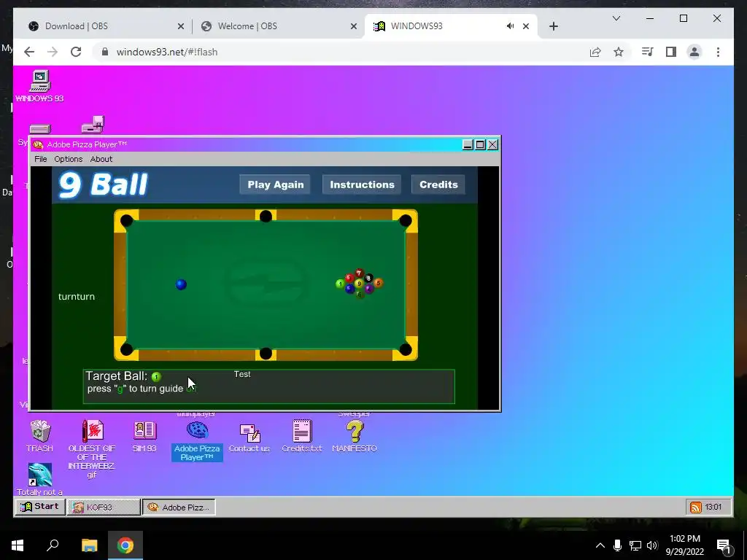Image resolution: width=747 pixels, height=560 pixels.
Task: Open Chrome three-dot menu
Action: click(718, 52)
